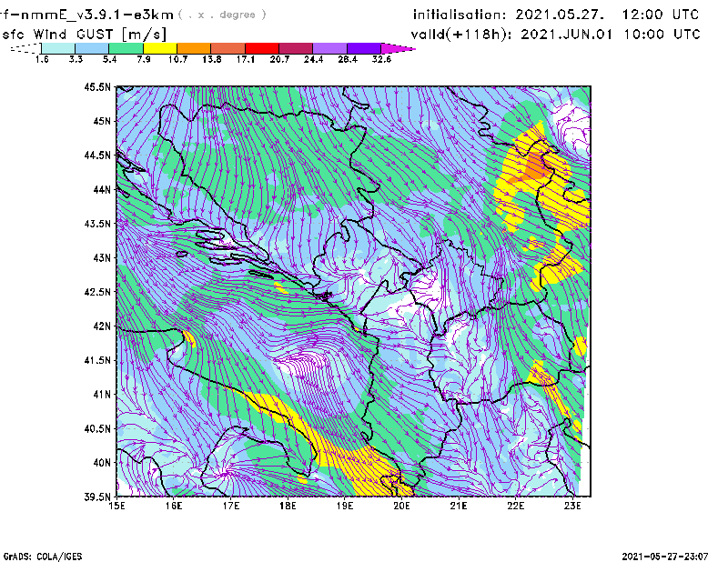The image size is (728, 562).
Task: Click the legend value 20.7
Action: click(x=279, y=59)
